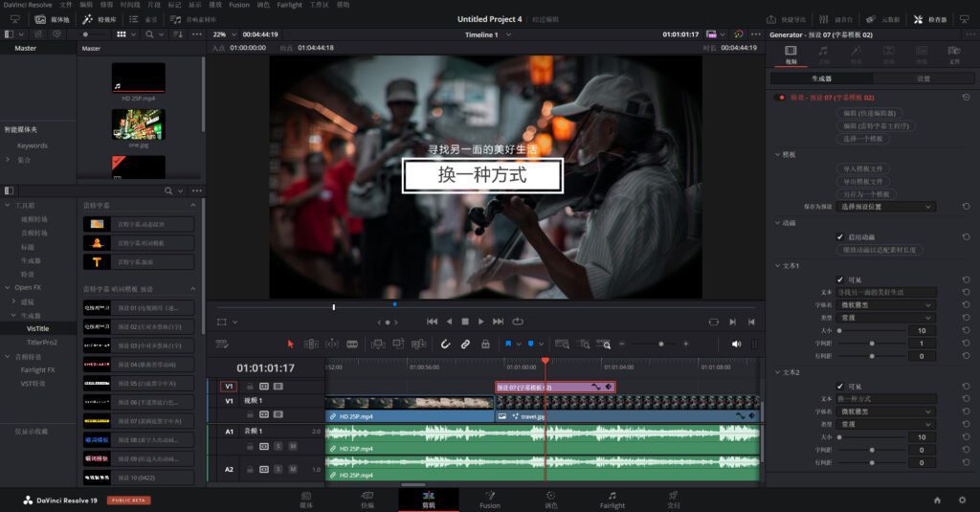
Task: Collapse the 动画 section in Inspector
Action: pyautogui.click(x=777, y=223)
